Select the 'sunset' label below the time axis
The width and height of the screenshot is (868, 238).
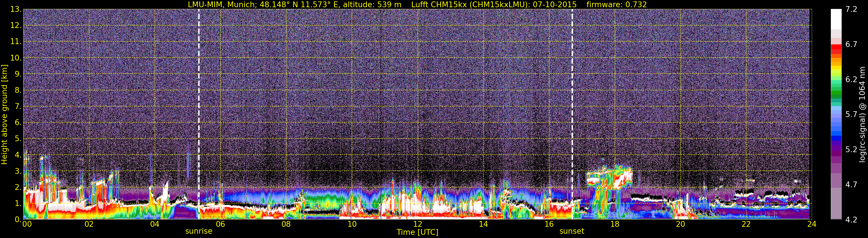pos(572,231)
